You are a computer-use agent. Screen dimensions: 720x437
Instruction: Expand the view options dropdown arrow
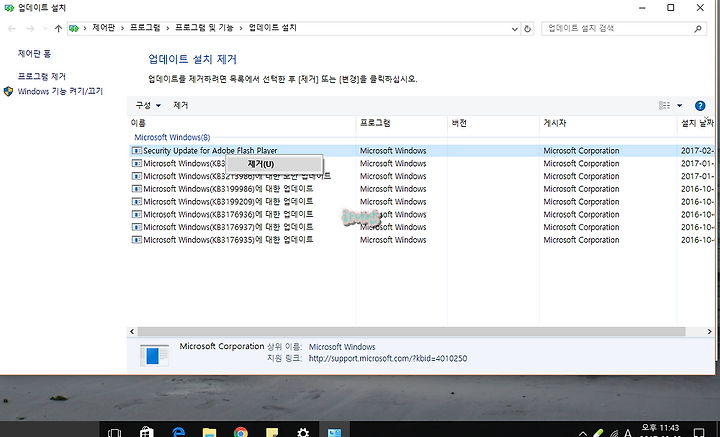click(680, 106)
